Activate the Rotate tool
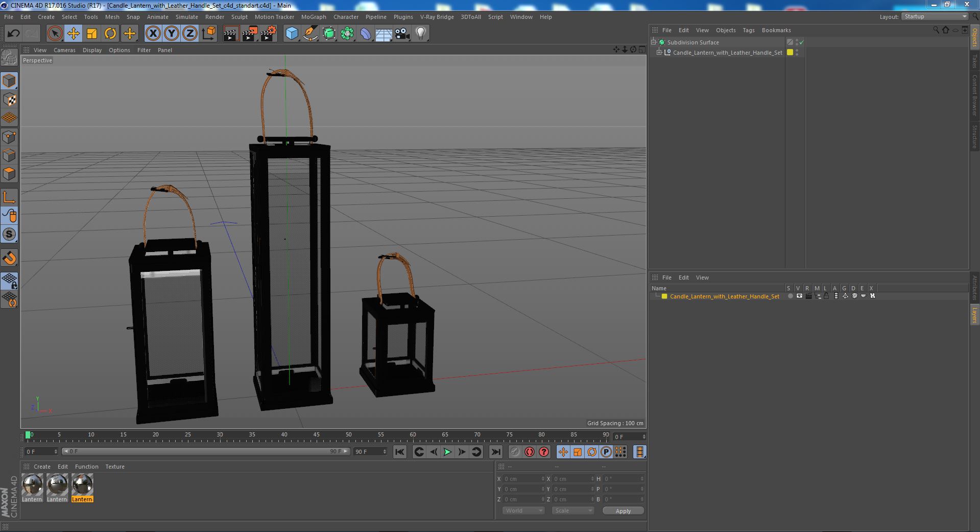980x532 pixels. 110,34
